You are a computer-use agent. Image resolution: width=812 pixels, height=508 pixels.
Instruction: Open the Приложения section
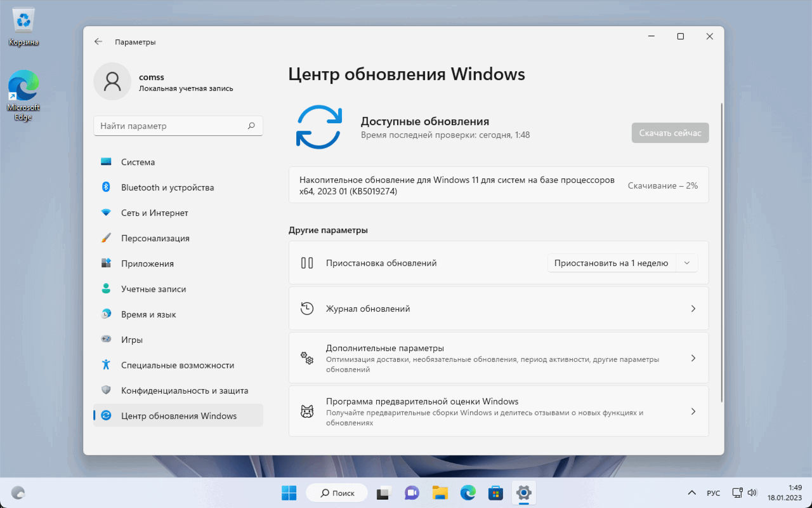tap(178, 264)
